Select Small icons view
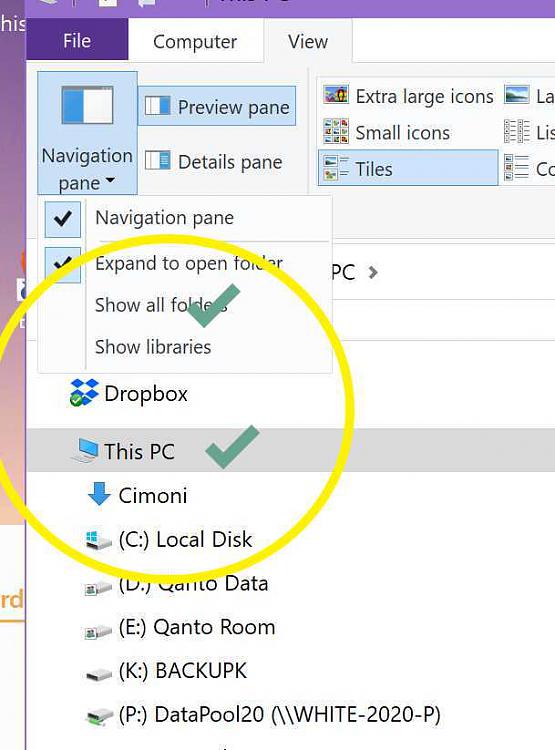555x750 pixels. click(387, 132)
